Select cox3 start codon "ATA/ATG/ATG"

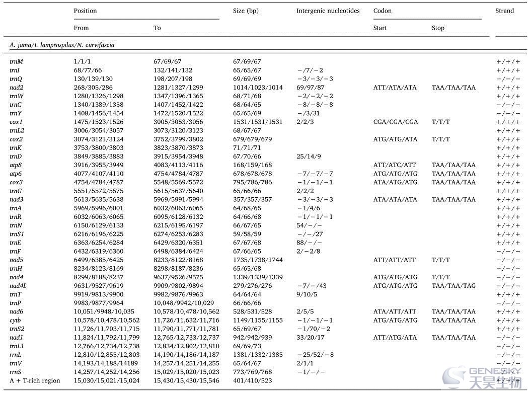pyautogui.click(x=395, y=183)
